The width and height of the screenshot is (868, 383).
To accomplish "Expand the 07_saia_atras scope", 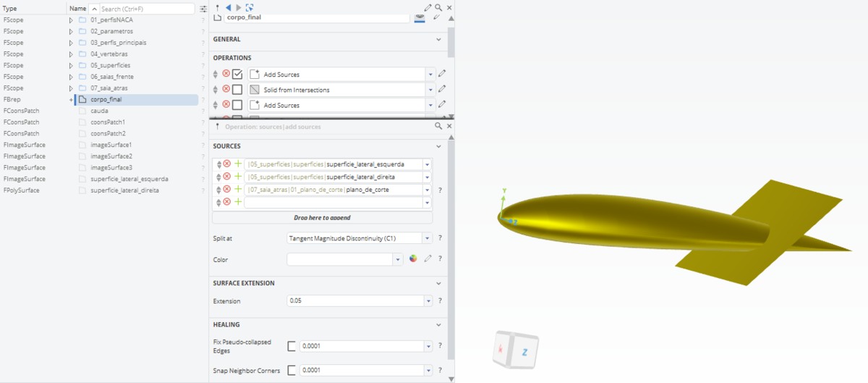I will pos(71,88).
